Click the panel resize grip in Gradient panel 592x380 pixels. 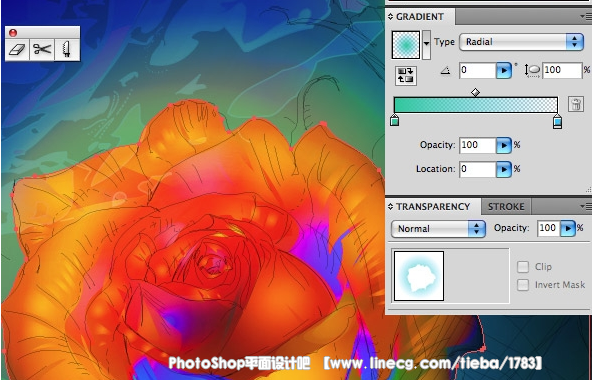tap(588, 189)
